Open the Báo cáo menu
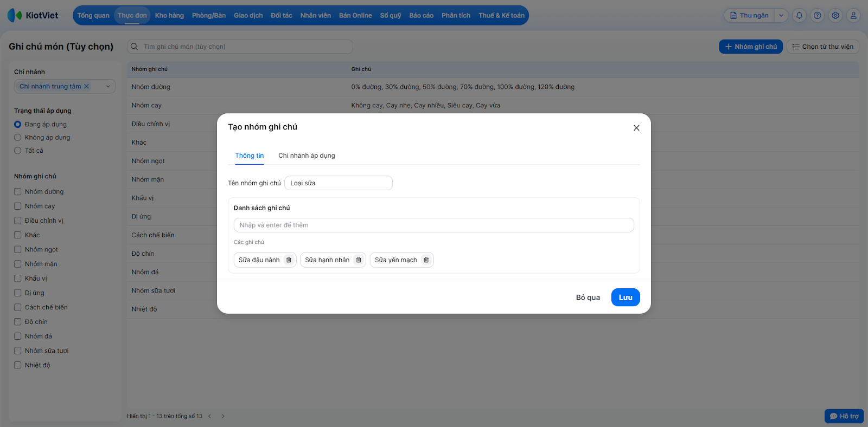Screen dimensions: 868x427 pos(422,16)
